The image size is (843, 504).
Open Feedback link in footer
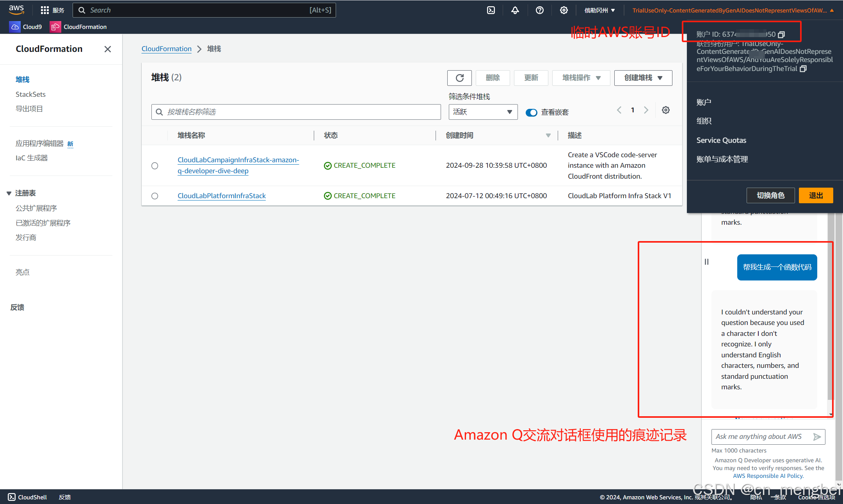coord(65,497)
